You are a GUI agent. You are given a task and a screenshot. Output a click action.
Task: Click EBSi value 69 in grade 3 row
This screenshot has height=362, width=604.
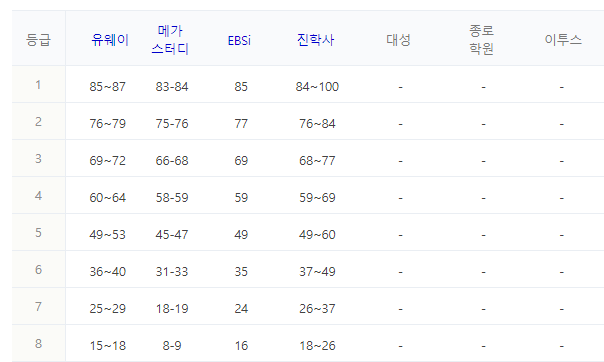[241, 161]
